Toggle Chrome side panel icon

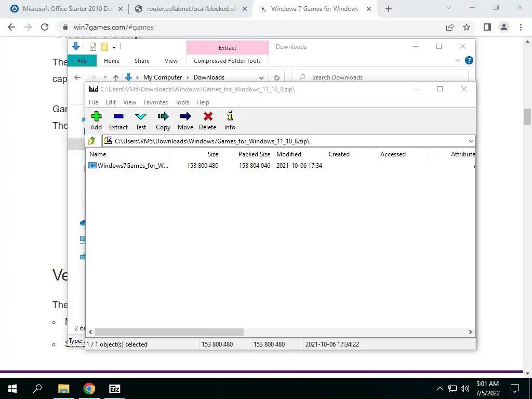click(487, 27)
